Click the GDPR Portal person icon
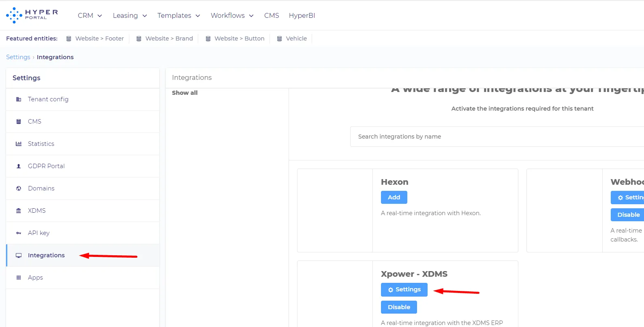Image resolution: width=644 pixels, height=327 pixels. click(x=19, y=166)
